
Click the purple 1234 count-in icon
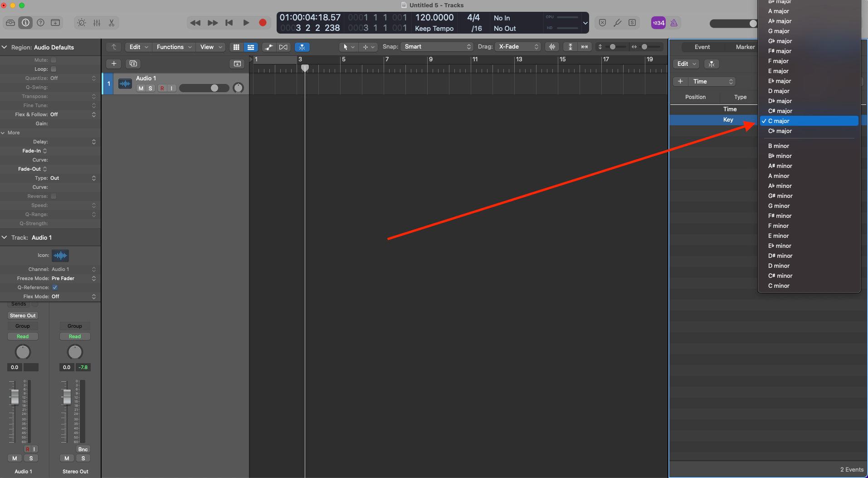click(658, 23)
